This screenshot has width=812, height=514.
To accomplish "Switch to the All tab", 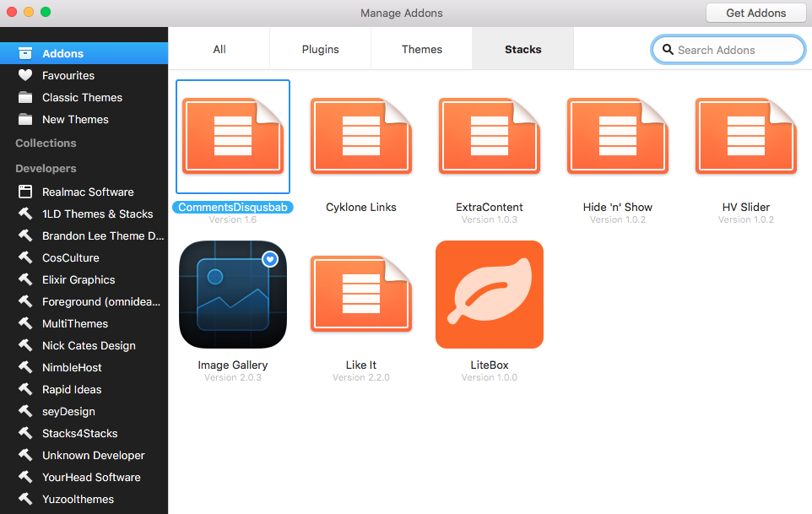I will tap(219, 49).
